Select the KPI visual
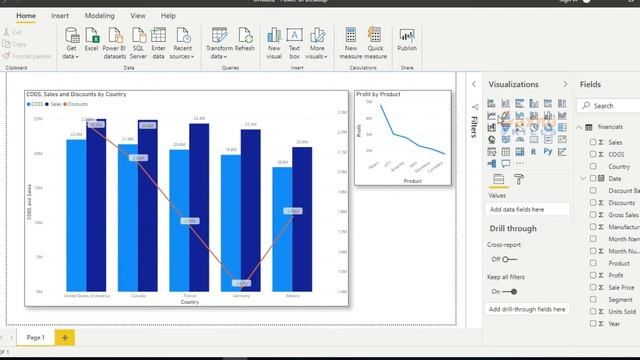This screenshot has height=360, width=640. tap(562, 140)
